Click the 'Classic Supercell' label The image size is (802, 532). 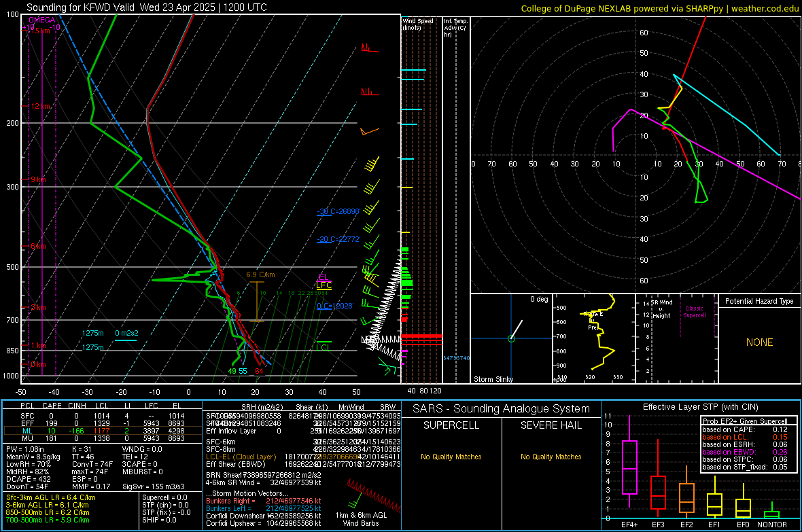coord(695,312)
